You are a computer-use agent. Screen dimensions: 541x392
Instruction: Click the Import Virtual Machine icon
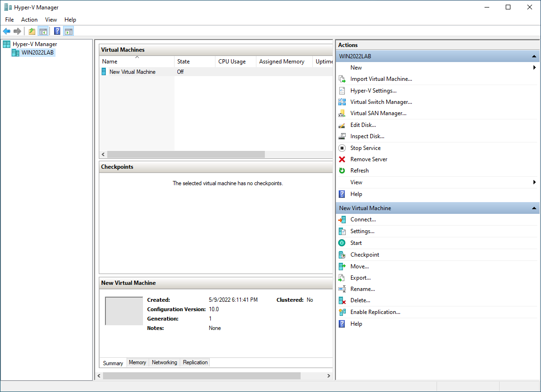click(x=342, y=79)
